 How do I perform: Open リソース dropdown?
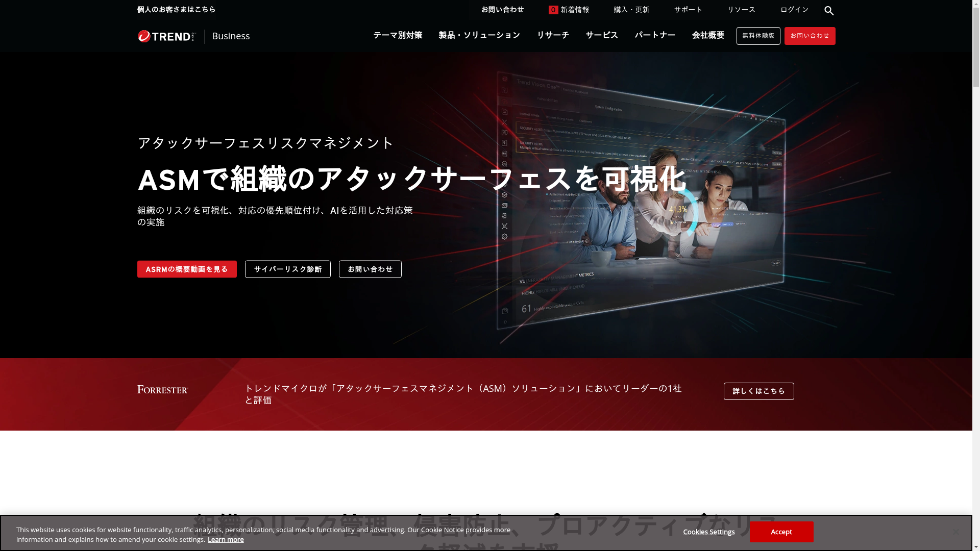741,10
